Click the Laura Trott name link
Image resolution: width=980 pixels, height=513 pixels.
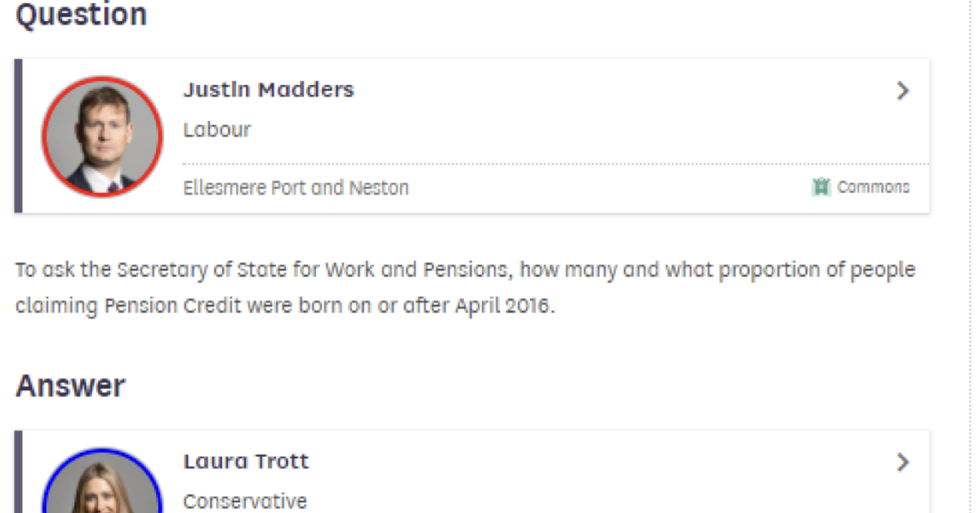(x=247, y=462)
